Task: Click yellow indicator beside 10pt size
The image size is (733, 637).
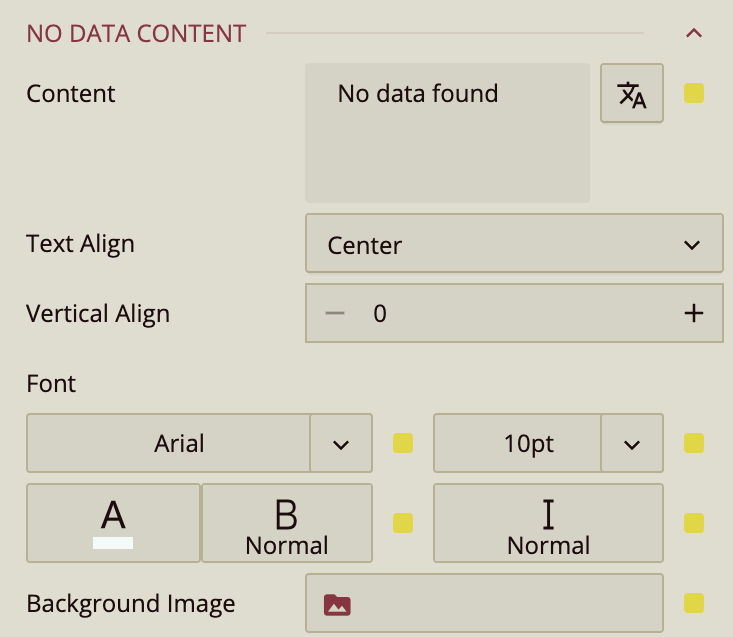Action: (x=694, y=443)
